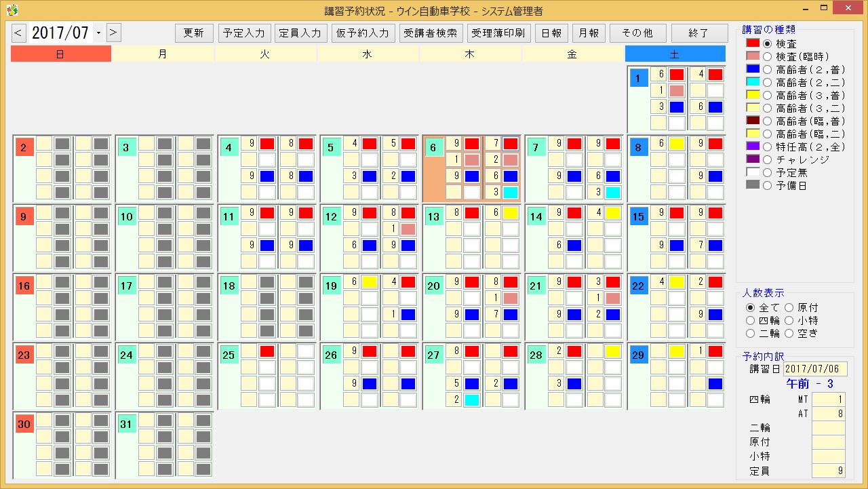This screenshot has height=489, width=868.
Task: Click the red 検査 legend swatch
Action: (752, 43)
